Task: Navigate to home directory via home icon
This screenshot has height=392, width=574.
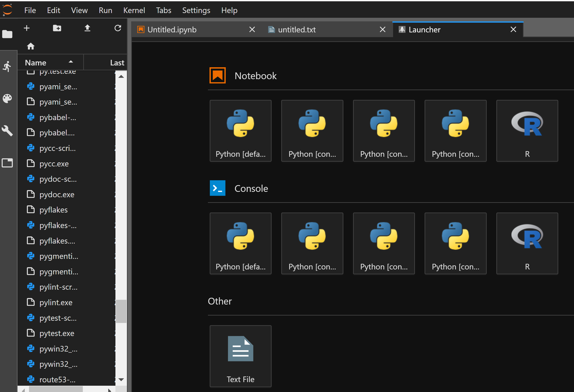Action: pyautogui.click(x=31, y=46)
